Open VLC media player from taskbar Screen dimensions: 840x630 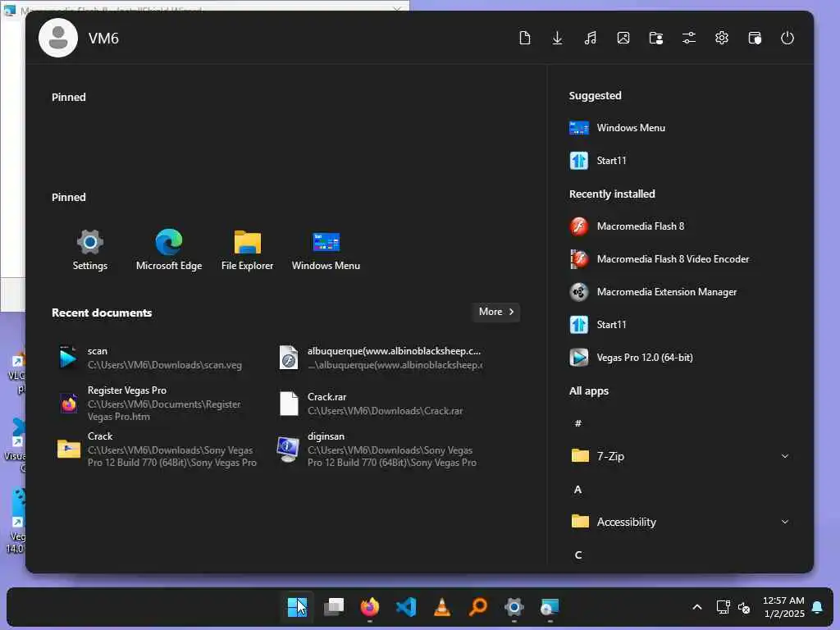point(442,607)
